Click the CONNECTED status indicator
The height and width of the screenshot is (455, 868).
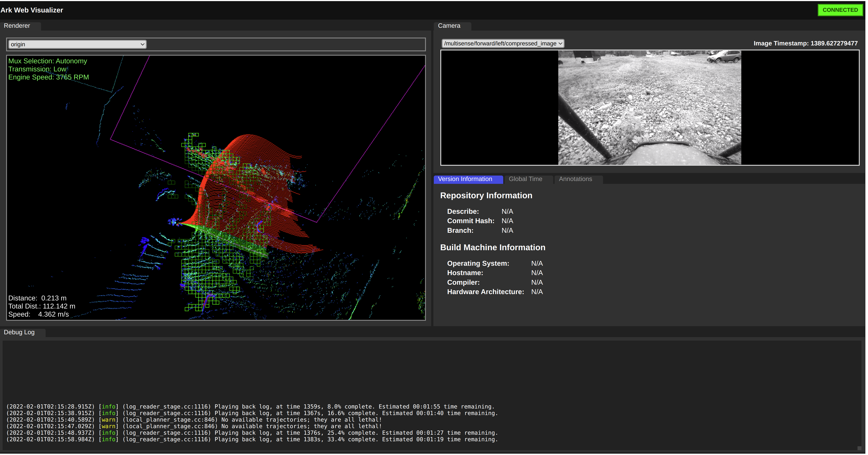840,10
